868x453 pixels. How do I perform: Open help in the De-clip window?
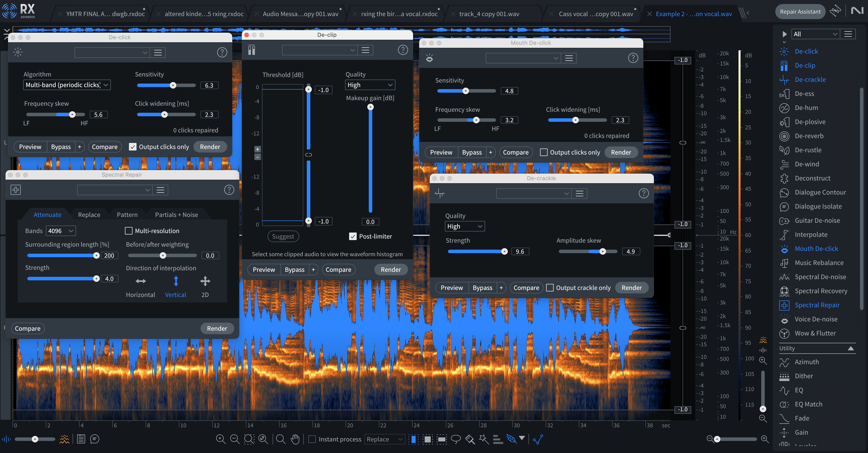[x=403, y=50]
